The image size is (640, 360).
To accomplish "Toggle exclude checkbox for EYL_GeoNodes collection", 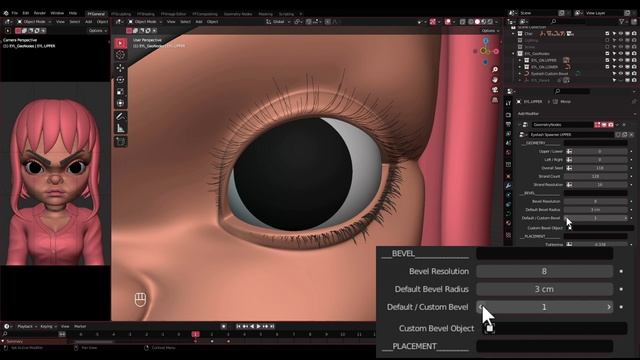I will tap(607, 53).
